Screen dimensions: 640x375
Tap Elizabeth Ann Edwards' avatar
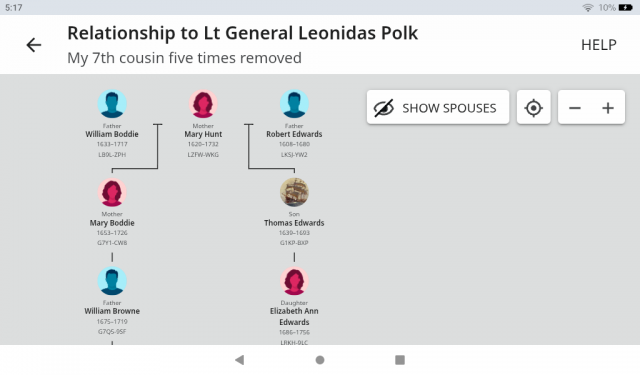[294, 281]
